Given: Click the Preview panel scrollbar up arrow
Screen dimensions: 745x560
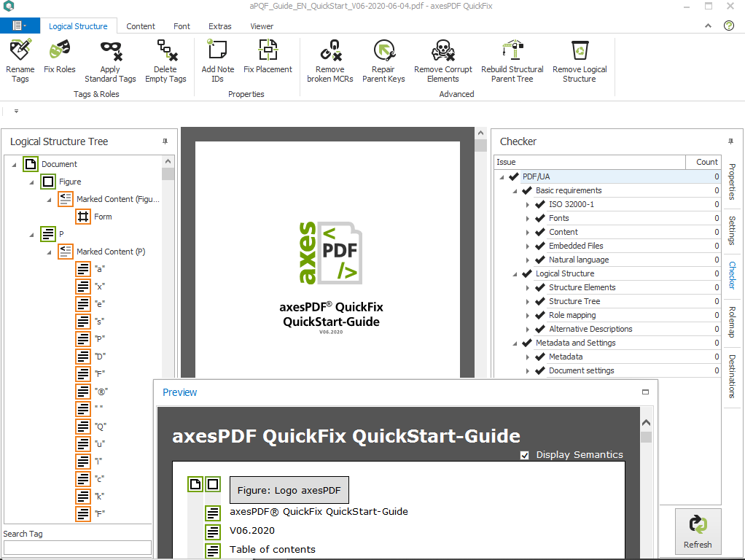Looking at the screenshot, I should pos(646,423).
